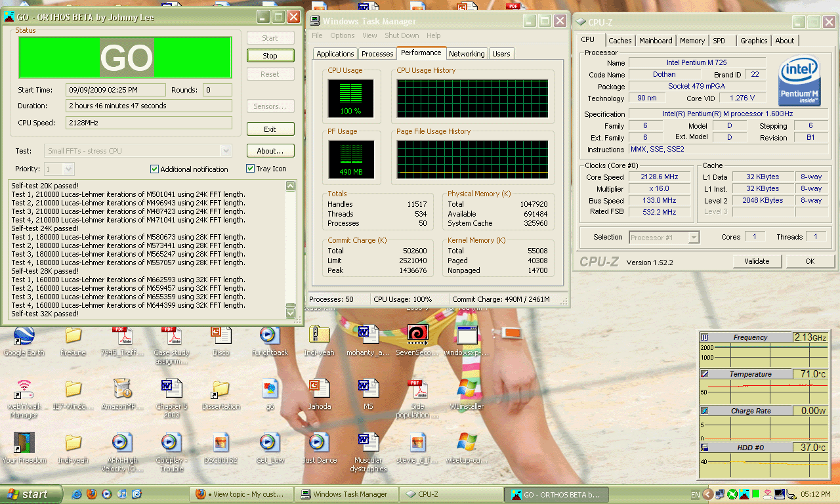840x504 pixels.
Task: Expand Processor selection dropdown in CPU-Z
Action: 693,238
